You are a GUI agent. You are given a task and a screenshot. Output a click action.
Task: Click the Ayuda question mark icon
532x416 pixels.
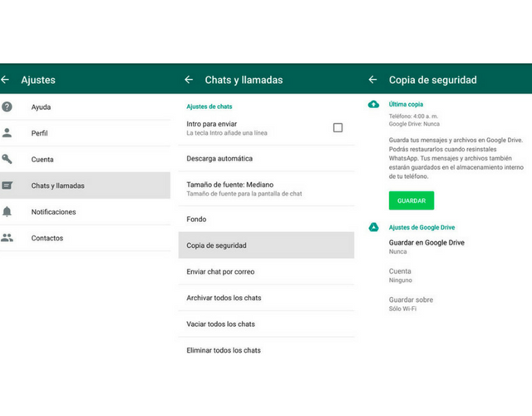point(7,107)
